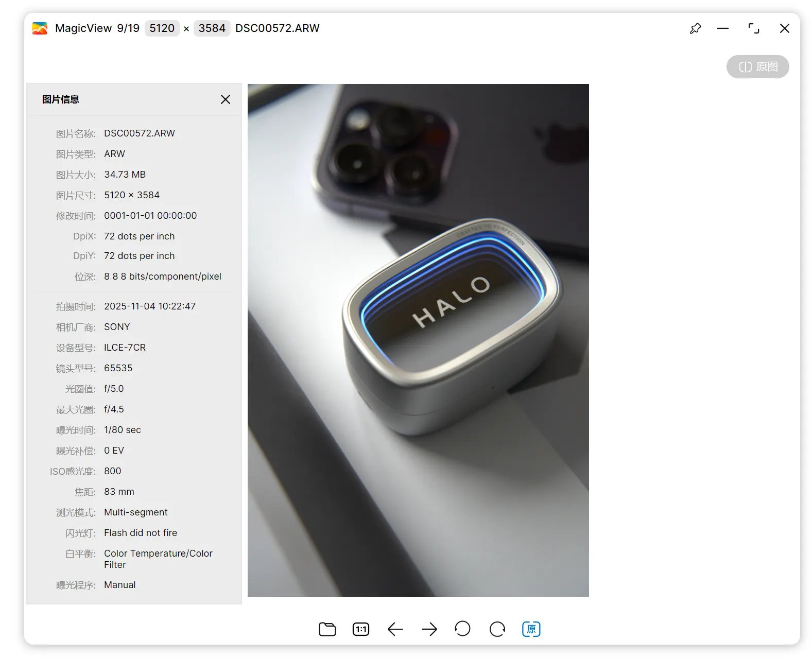Click the MagicView title text
812x657 pixels.
pos(83,28)
